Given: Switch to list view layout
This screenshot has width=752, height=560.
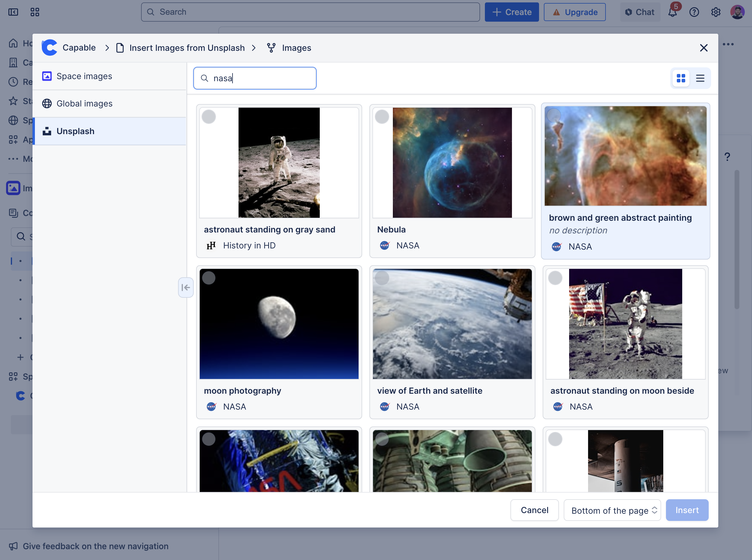Looking at the screenshot, I should [x=700, y=78].
